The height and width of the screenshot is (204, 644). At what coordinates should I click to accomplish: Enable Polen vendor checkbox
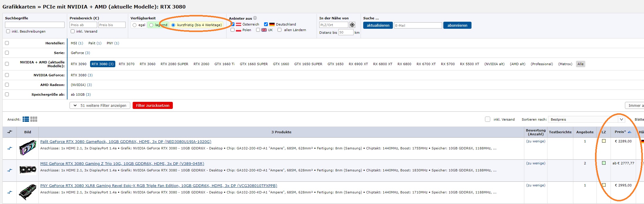click(232, 30)
